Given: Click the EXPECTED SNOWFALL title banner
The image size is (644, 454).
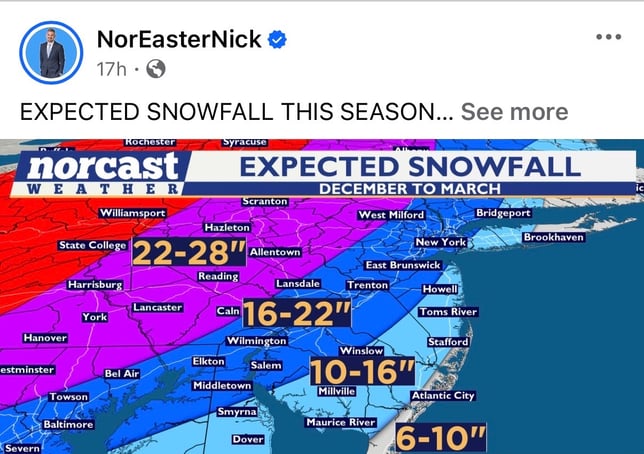Looking at the screenshot, I should [x=410, y=165].
